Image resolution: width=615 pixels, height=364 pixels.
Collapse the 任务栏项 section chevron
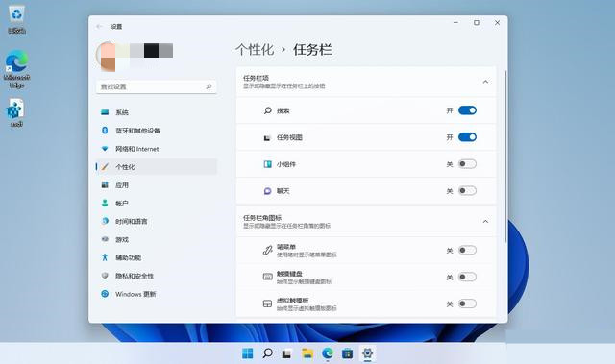coord(485,82)
